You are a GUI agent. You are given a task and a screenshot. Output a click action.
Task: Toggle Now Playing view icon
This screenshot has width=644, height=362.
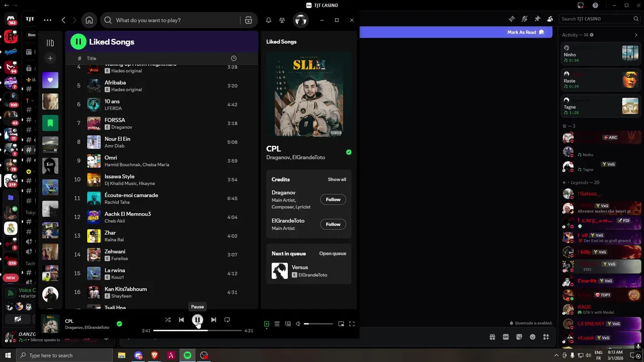coord(267,324)
